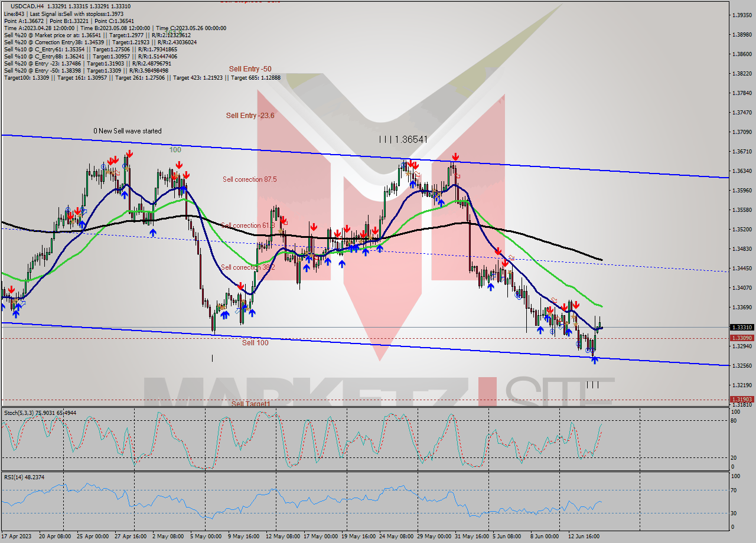756x543 pixels.
Task: Click the '27 Apr 16:00' time axis label
Action: click(x=131, y=536)
